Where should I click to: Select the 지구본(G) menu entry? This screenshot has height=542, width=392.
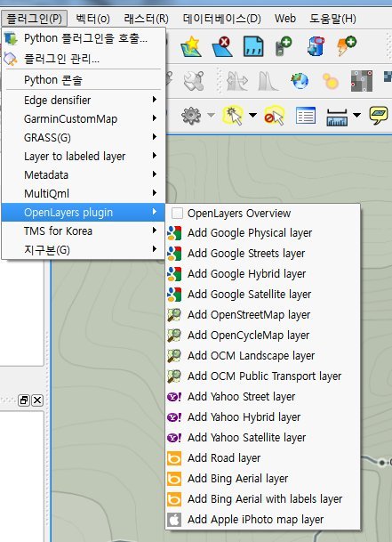pyautogui.click(x=84, y=249)
